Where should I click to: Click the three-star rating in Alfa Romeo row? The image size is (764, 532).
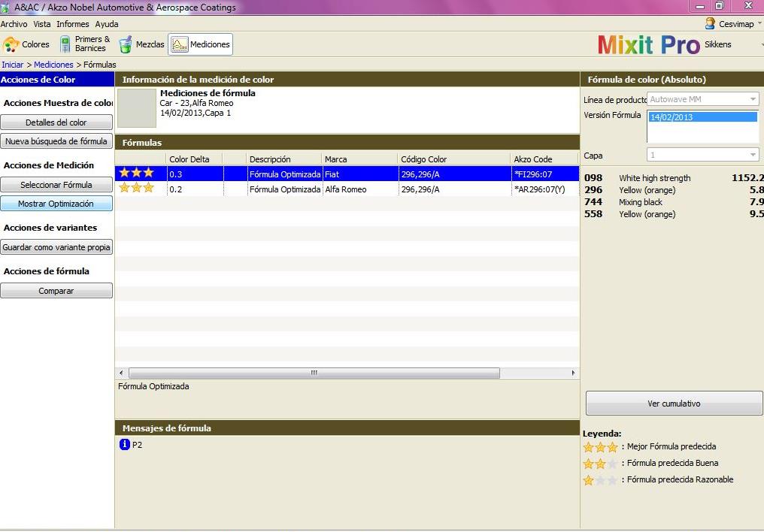coord(136,188)
